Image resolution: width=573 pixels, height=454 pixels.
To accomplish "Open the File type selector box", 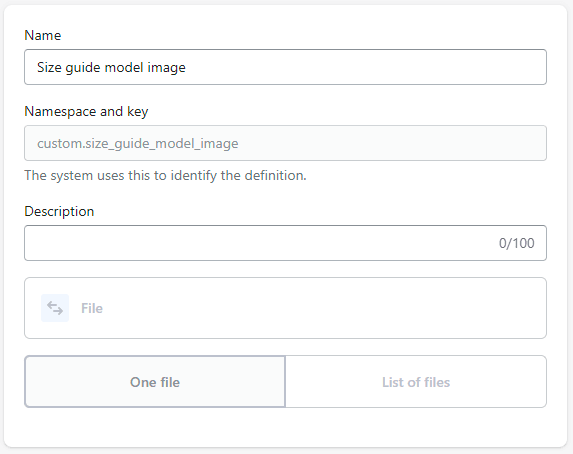I will (x=285, y=308).
